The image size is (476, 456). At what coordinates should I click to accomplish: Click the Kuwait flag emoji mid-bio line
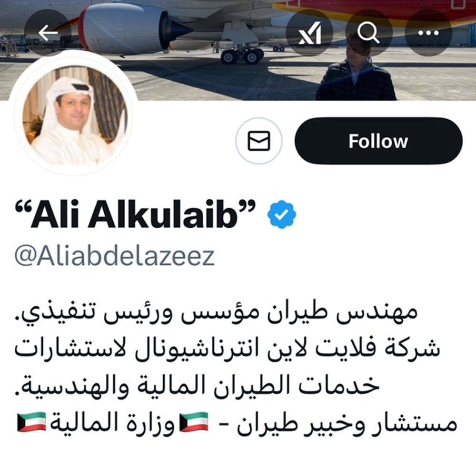(x=194, y=422)
